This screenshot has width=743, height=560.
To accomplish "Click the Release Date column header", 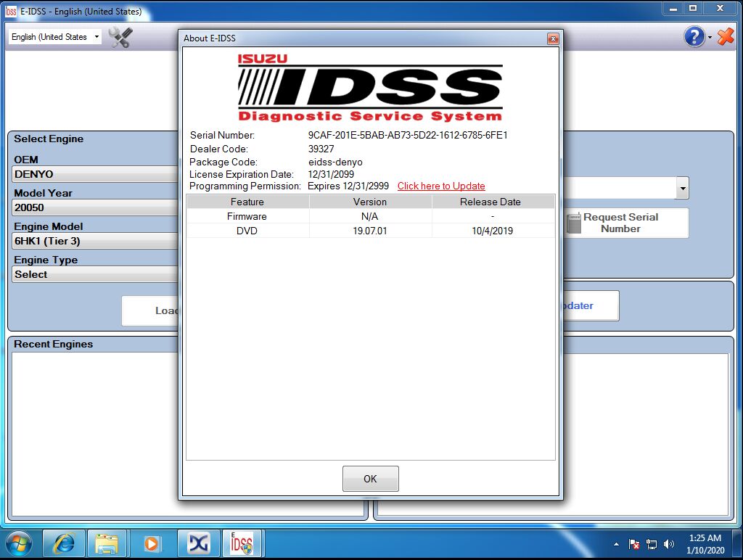I will click(x=493, y=202).
